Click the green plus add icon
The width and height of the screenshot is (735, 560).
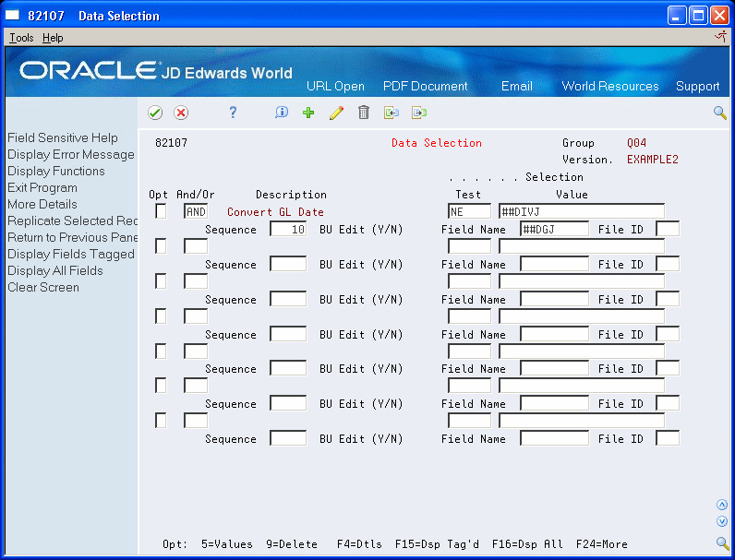click(308, 113)
